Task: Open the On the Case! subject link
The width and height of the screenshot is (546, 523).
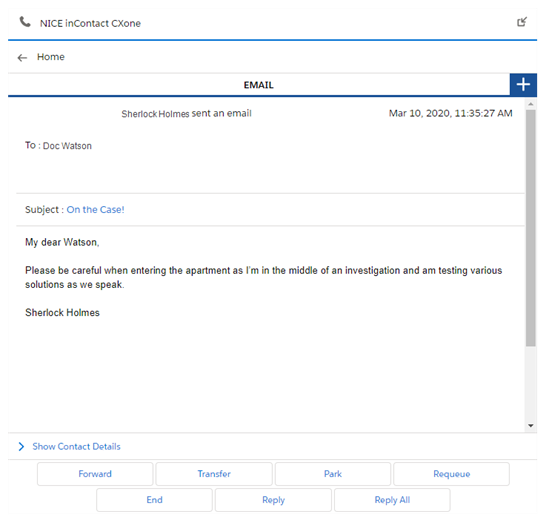Action: click(x=95, y=210)
